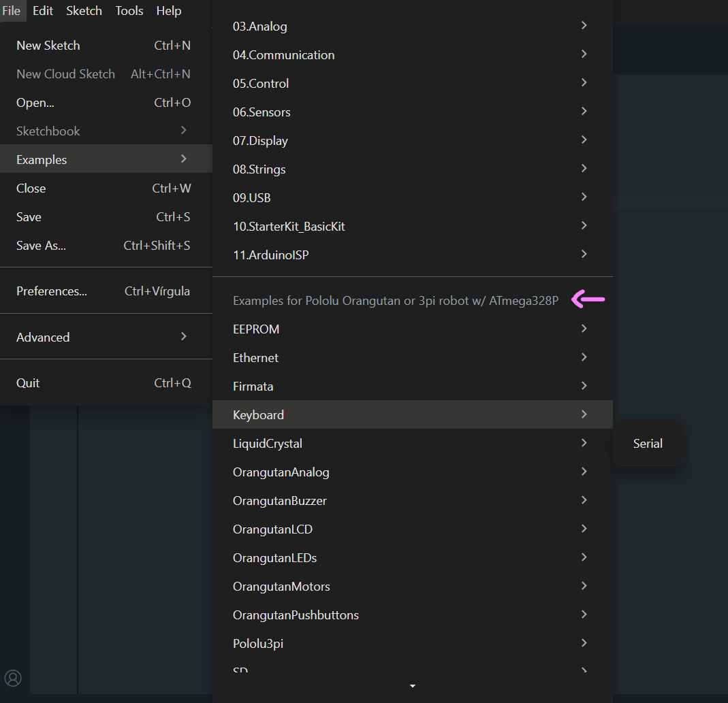Select Save As... menu entry
The height and width of the screenshot is (703, 728).
106,246
